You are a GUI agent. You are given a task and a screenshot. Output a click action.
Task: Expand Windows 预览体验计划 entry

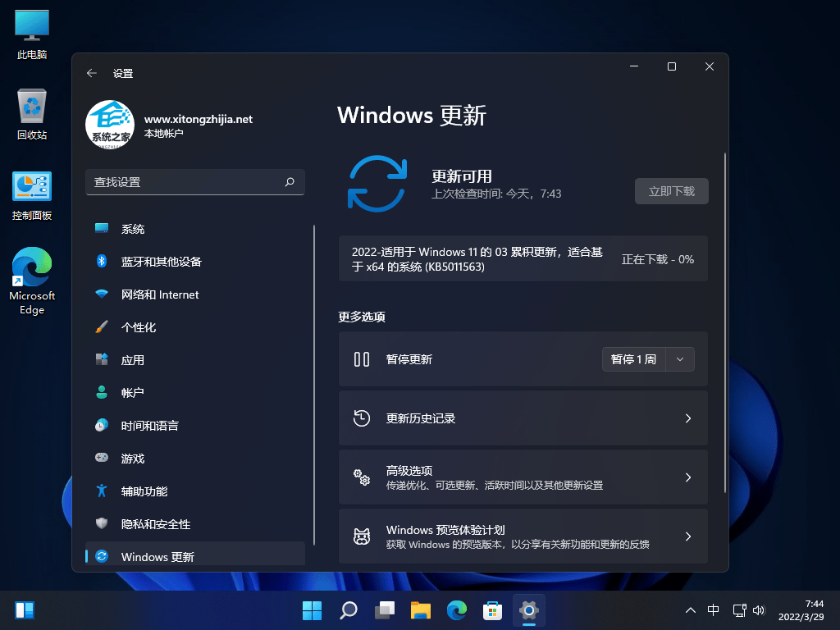[x=688, y=536]
